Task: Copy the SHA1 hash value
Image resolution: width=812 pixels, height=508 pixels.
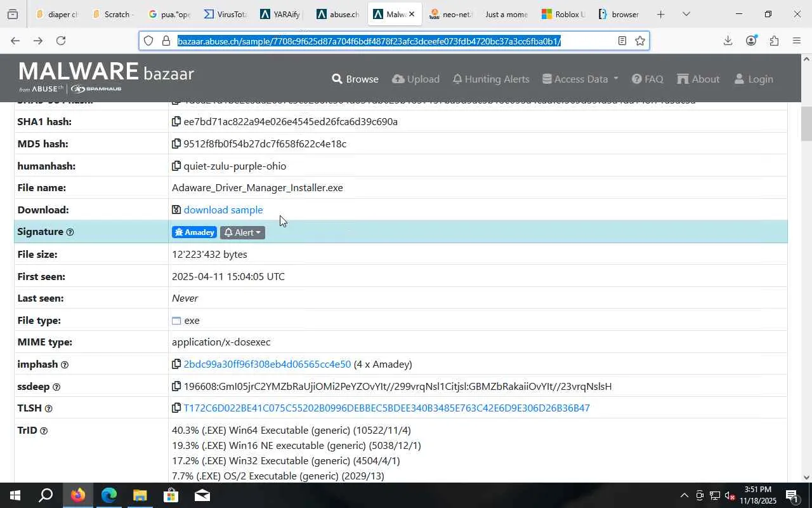Action: pyautogui.click(x=176, y=121)
